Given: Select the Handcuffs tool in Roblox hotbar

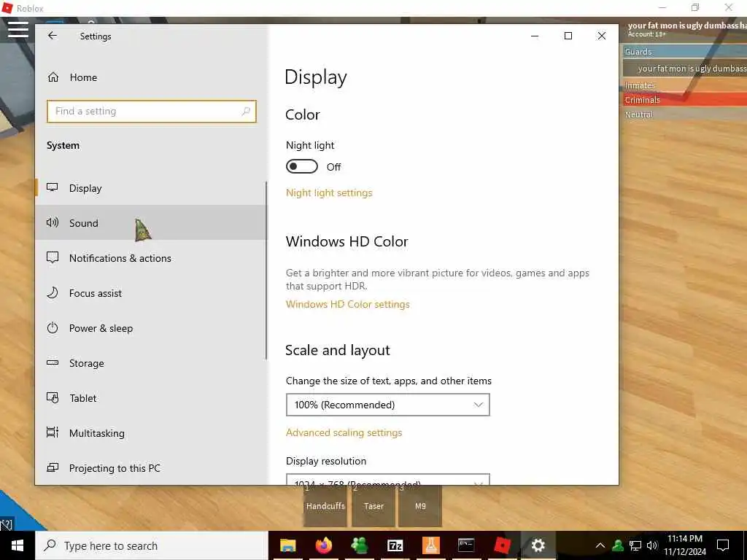Looking at the screenshot, I should pyautogui.click(x=325, y=506).
